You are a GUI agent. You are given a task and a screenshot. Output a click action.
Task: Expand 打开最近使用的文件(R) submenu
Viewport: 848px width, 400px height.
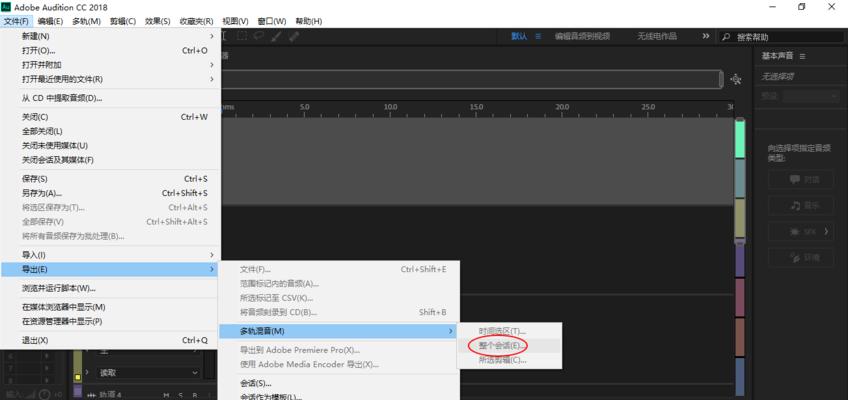tap(212, 79)
